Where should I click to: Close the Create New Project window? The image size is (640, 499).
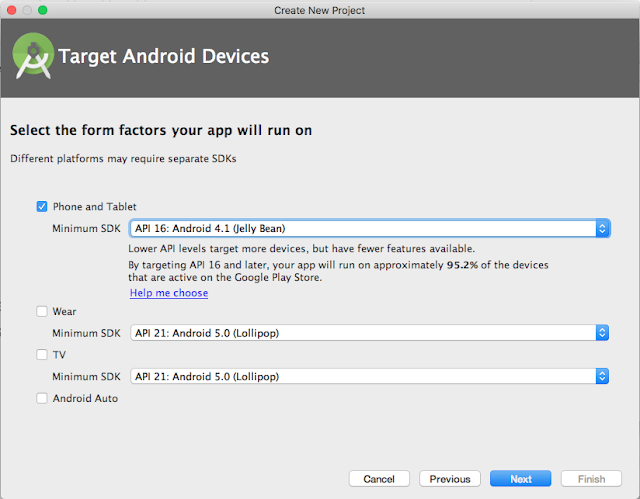click(11, 10)
